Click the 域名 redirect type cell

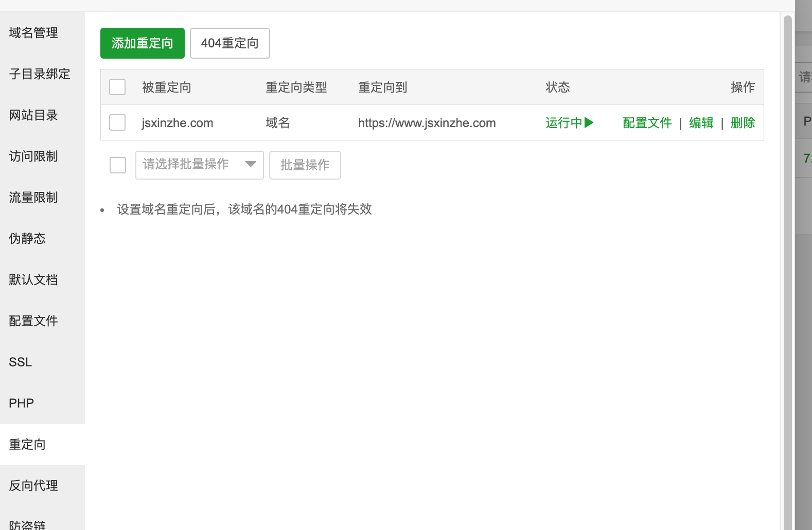point(278,123)
